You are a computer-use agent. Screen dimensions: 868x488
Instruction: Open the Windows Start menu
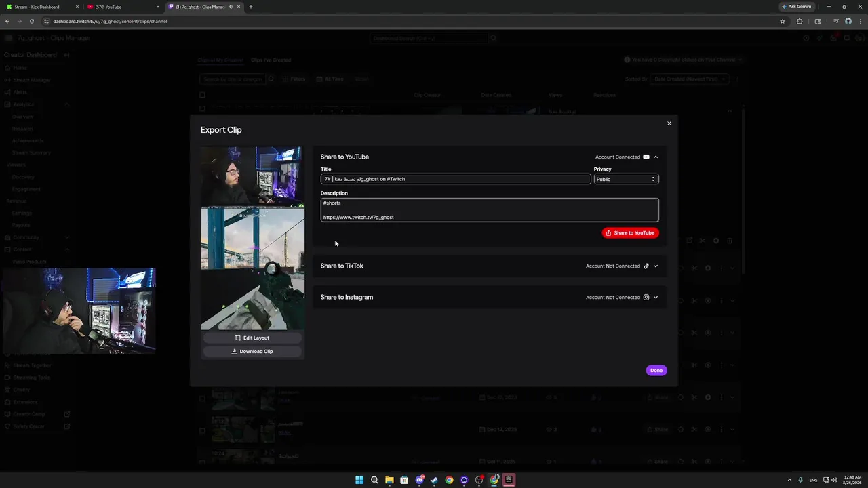(359, 480)
